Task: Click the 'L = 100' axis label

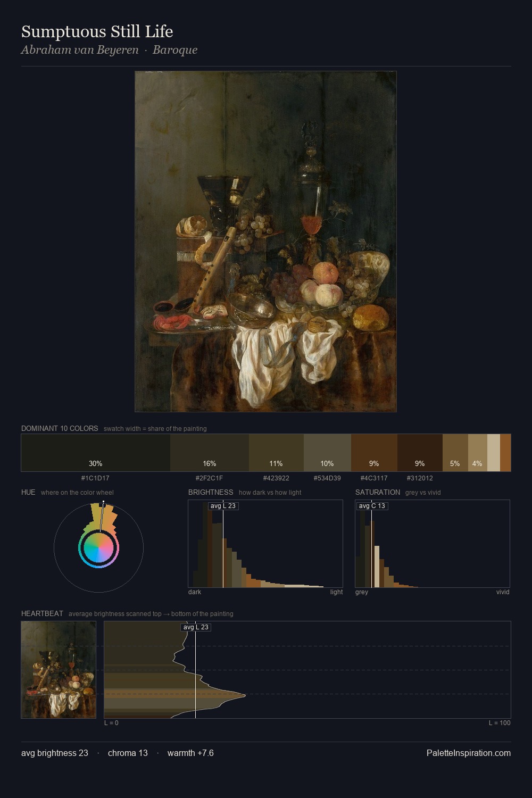Action: pyautogui.click(x=500, y=723)
